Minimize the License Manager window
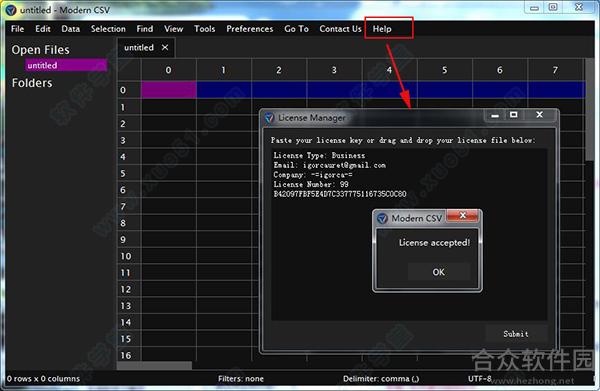This screenshot has height=391, width=600. 495,115
